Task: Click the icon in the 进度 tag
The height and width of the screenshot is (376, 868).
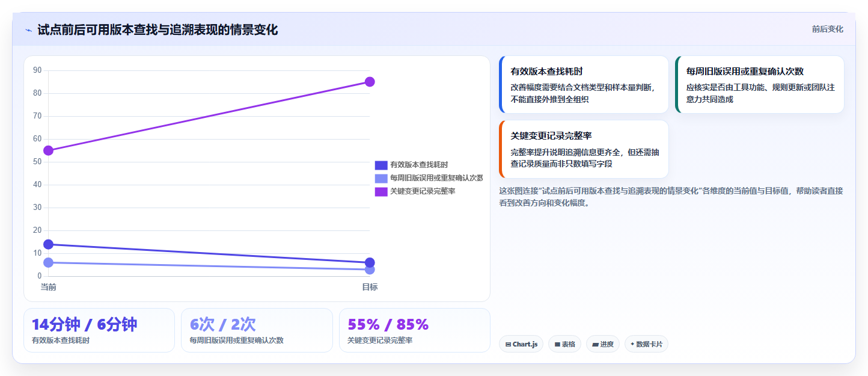Action: [595, 345]
